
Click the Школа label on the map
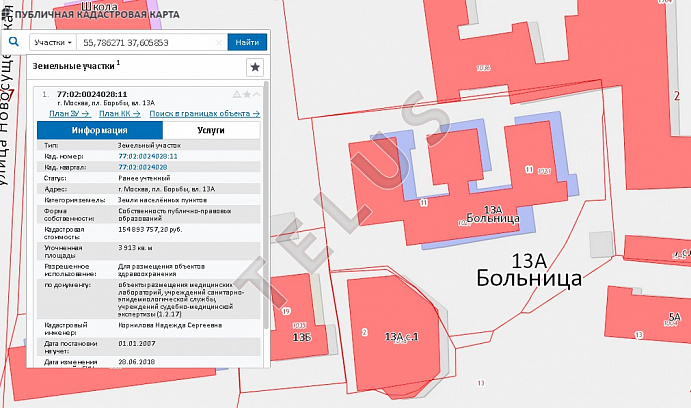[100, 6]
